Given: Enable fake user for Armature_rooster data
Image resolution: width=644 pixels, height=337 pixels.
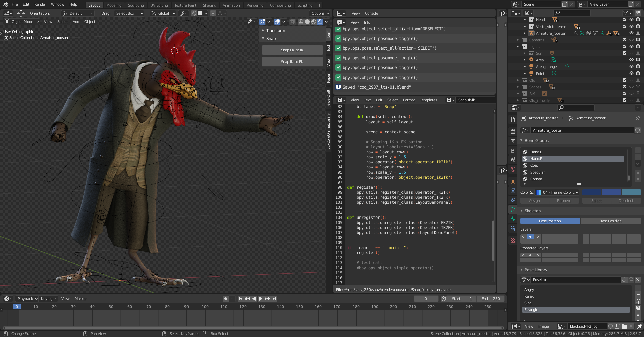Looking at the screenshot, I should [638, 130].
